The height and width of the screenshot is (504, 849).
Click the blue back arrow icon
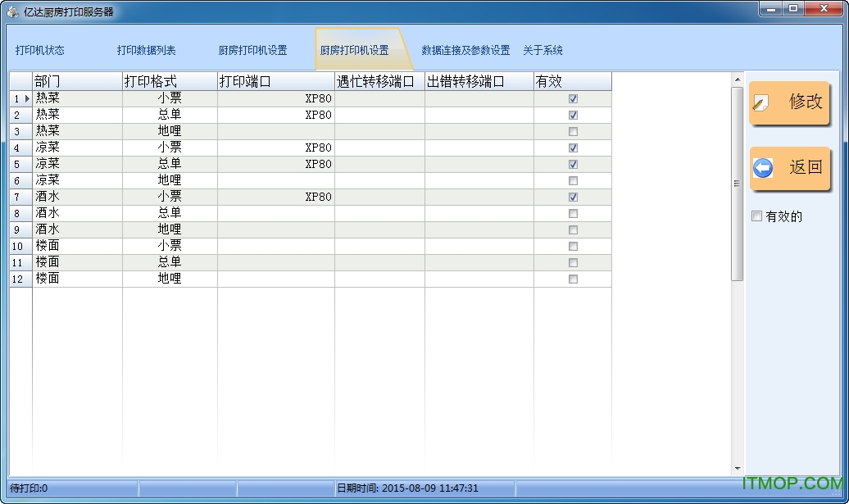tap(763, 168)
